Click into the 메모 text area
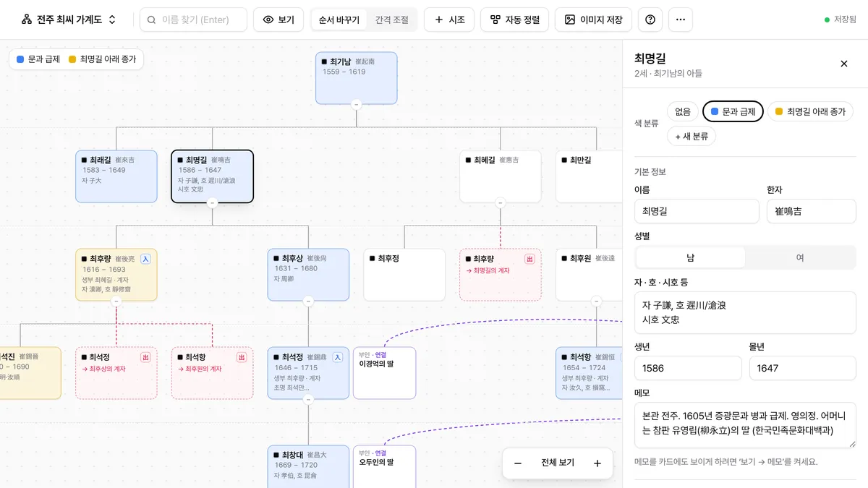868x488 pixels. (745, 425)
